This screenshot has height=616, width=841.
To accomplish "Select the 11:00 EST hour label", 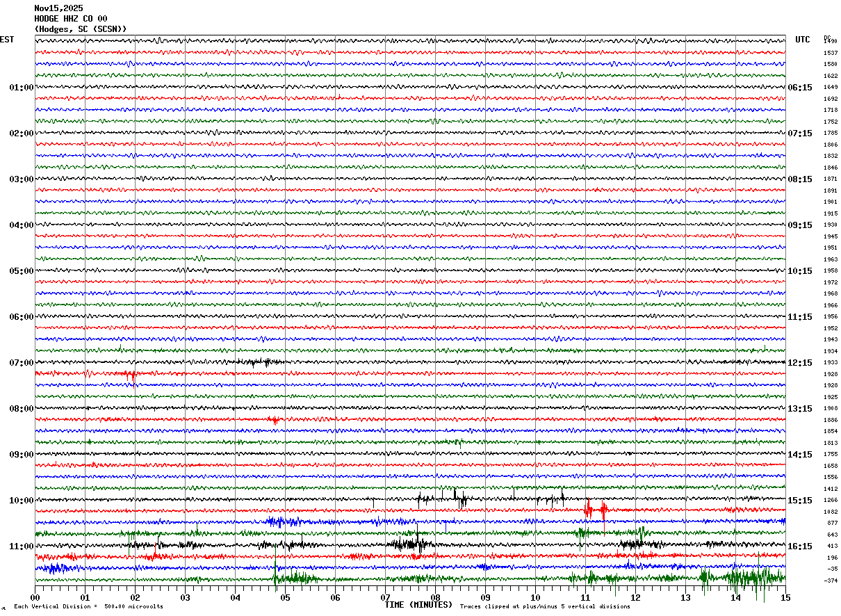I will (x=22, y=546).
